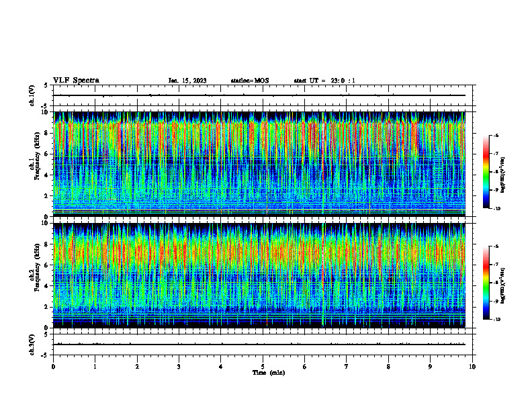Viewport: 532px width, 411px height.
Task: Click the "-5" volt tick on ch.3(V) axis
Action: pos(45,355)
